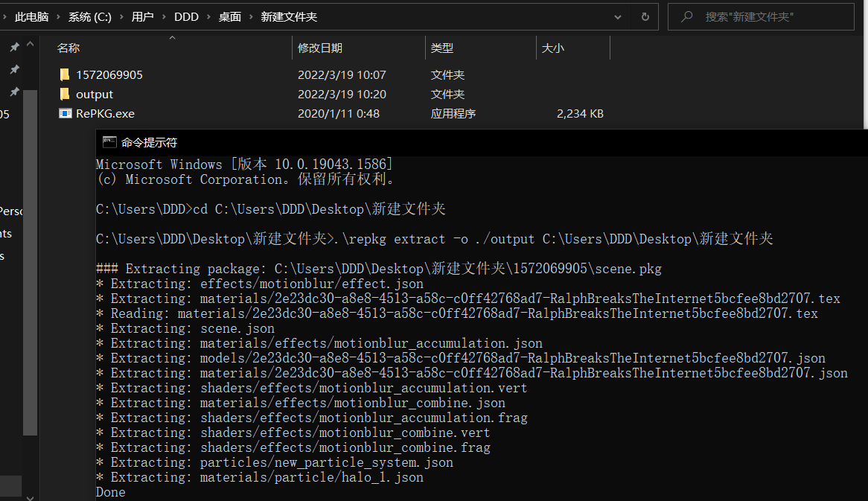Click the 'particles/new_particle_system.json' console line
Screen dimensions: 868x501
click(275, 462)
